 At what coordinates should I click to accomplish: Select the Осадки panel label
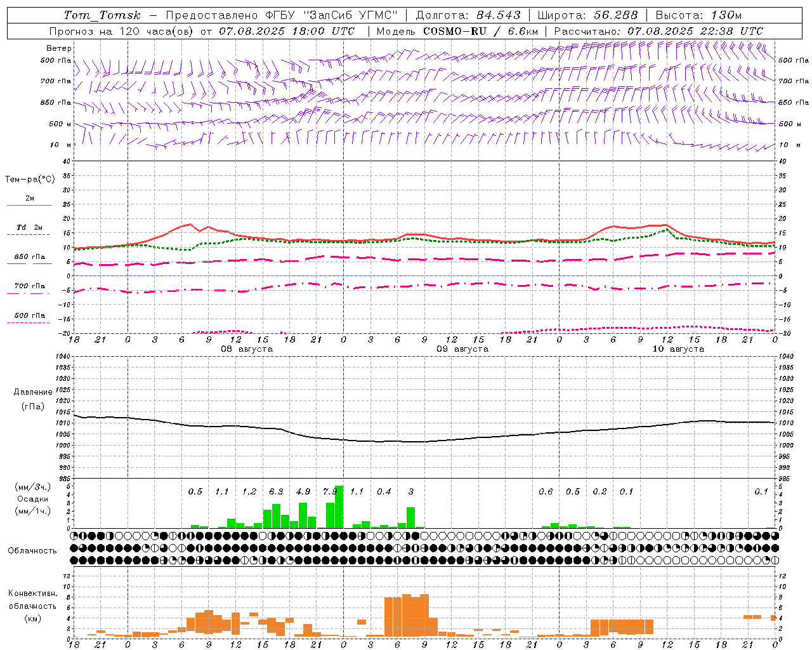(32, 499)
